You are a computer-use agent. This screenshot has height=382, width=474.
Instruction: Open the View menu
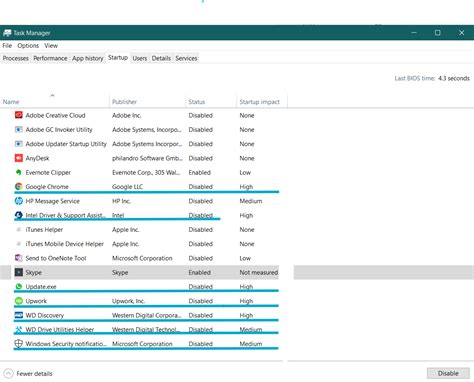pos(51,46)
